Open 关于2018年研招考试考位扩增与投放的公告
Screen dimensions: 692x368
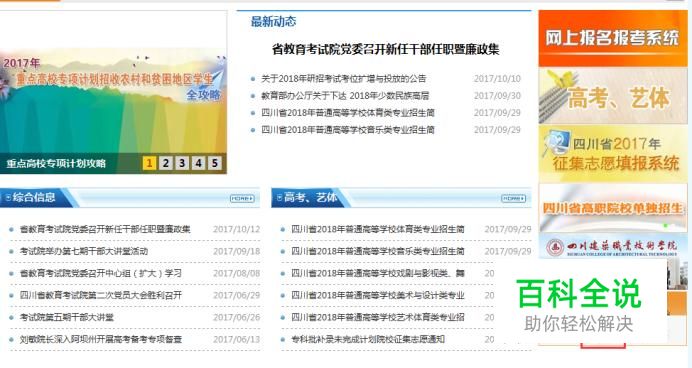coord(343,79)
